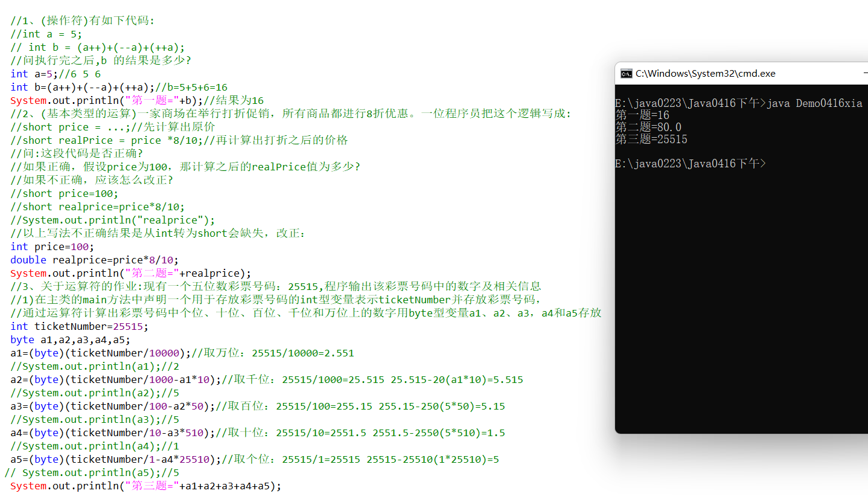This screenshot has height=502, width=868.
Task: Click the println line printing "第一题="
Action: click(x=137, y=100)
